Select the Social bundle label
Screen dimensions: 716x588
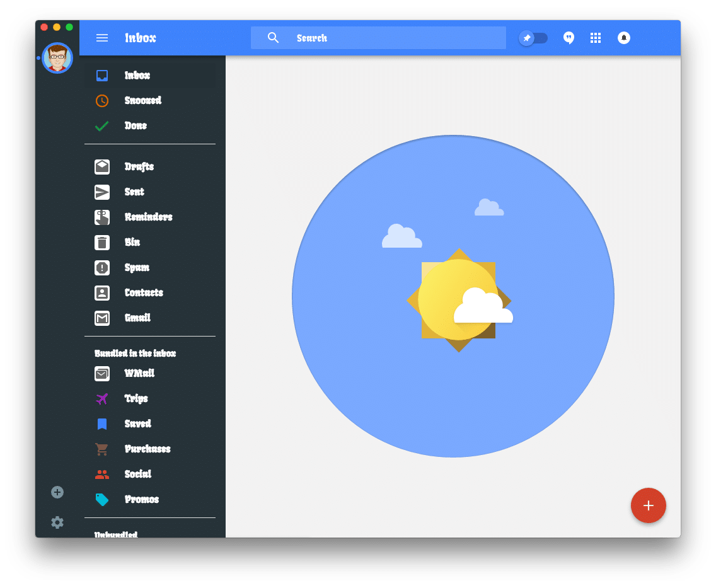pos(138,474)
